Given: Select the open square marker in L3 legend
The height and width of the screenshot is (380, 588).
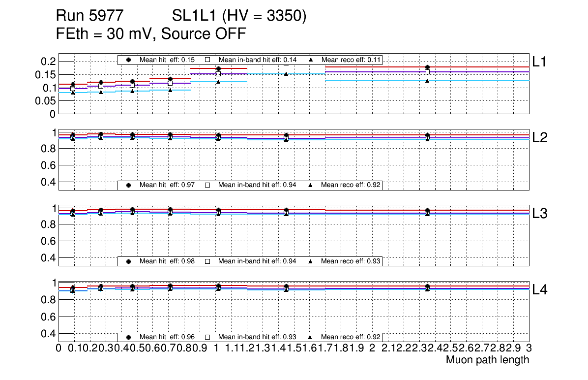Looking at the screenshot, I should tap(207, 261).
